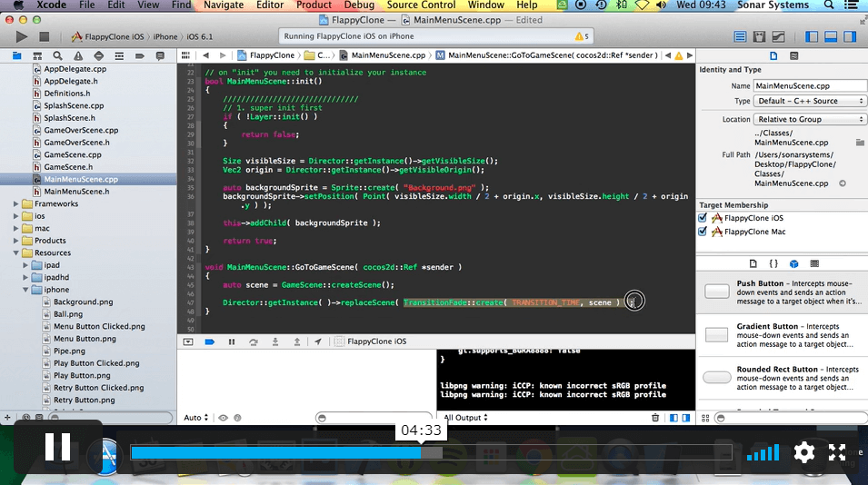
Task: Show the Project navigator folder icon
Action: coord(16,55)
